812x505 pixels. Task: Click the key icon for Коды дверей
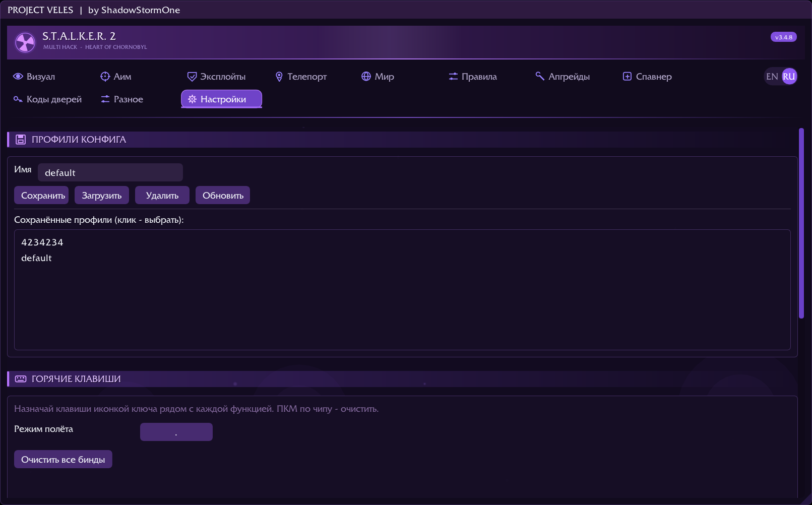(x=18, y=99)
